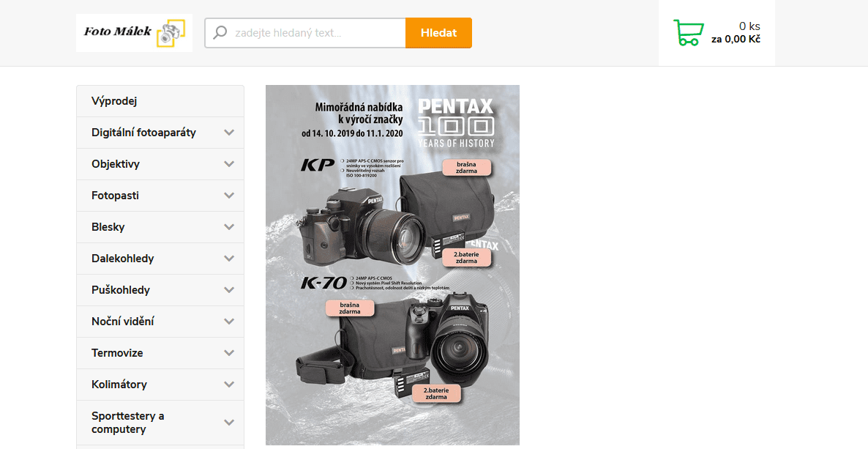868x449 pixels.
Task: Expand the Puškohledy chevron
Action: click(229, 290)
